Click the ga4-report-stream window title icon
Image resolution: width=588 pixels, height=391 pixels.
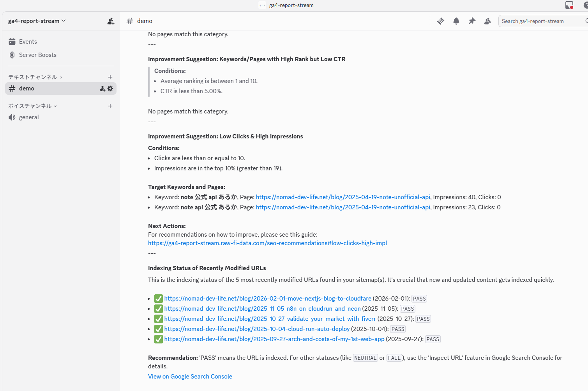point(262,5)
